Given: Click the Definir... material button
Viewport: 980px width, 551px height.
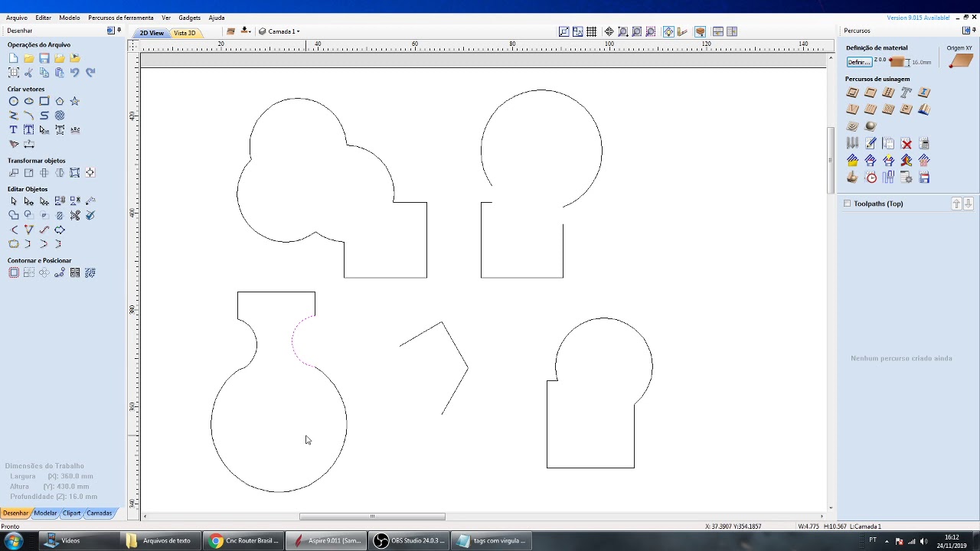Looking at the screenshot, I should 859,62.
